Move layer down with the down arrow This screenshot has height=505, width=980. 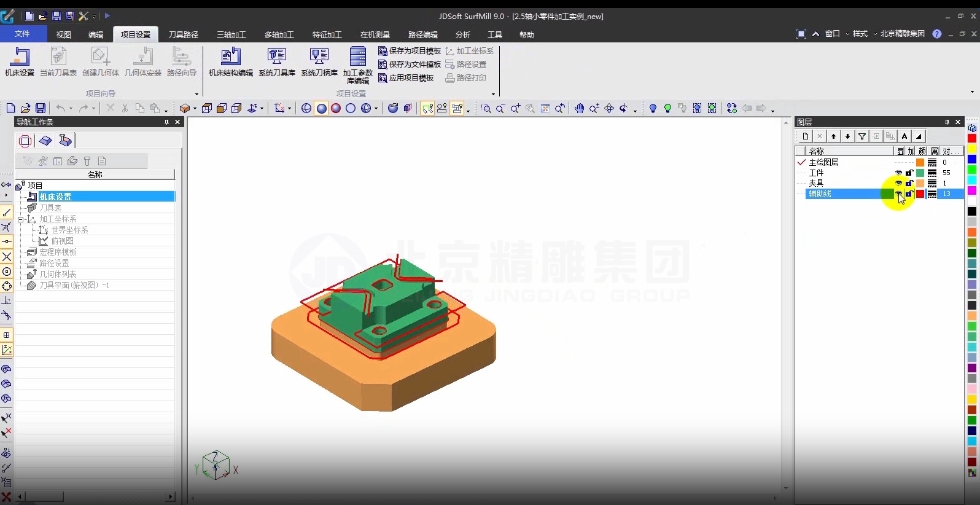847,136
